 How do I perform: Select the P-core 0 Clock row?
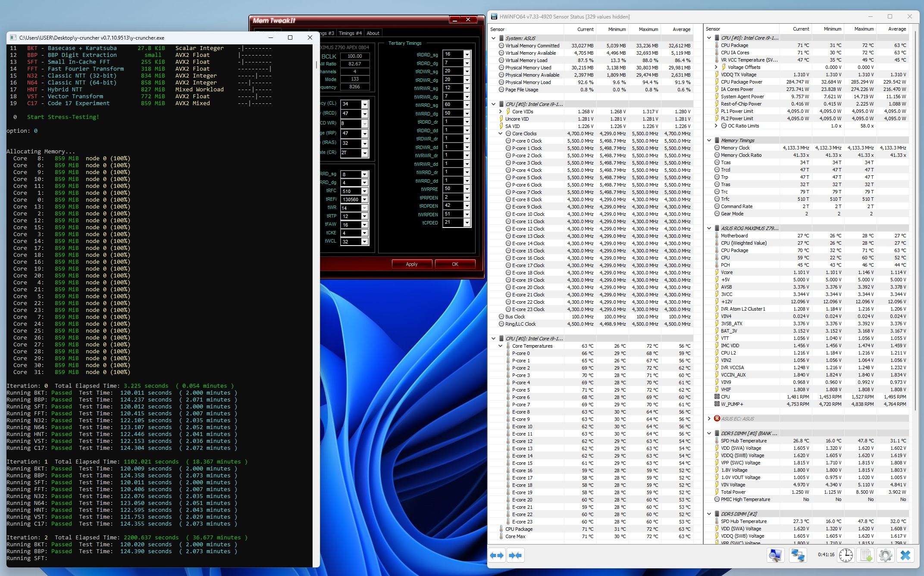[x=591, y=141]
